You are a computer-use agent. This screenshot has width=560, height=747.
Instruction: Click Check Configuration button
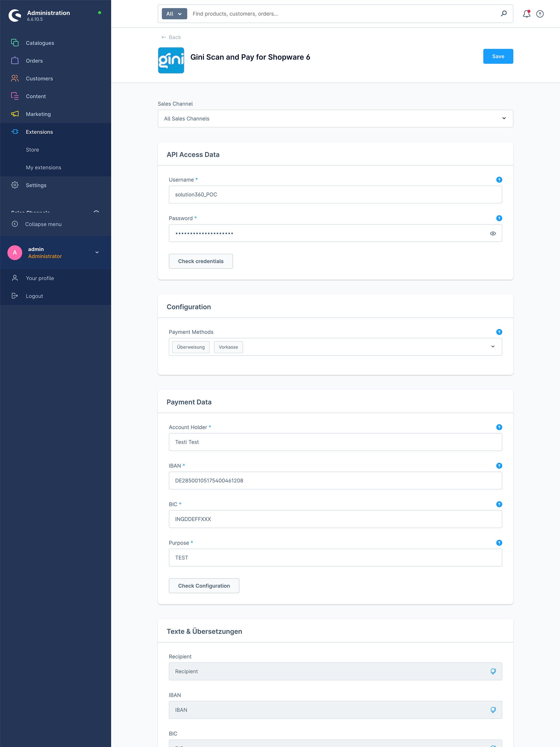tap(204, 586)
